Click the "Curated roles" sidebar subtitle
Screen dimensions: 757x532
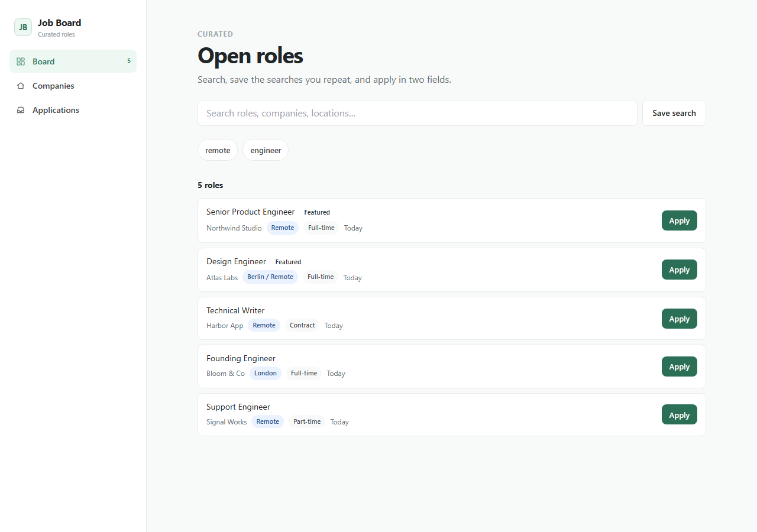click(56, 34)
